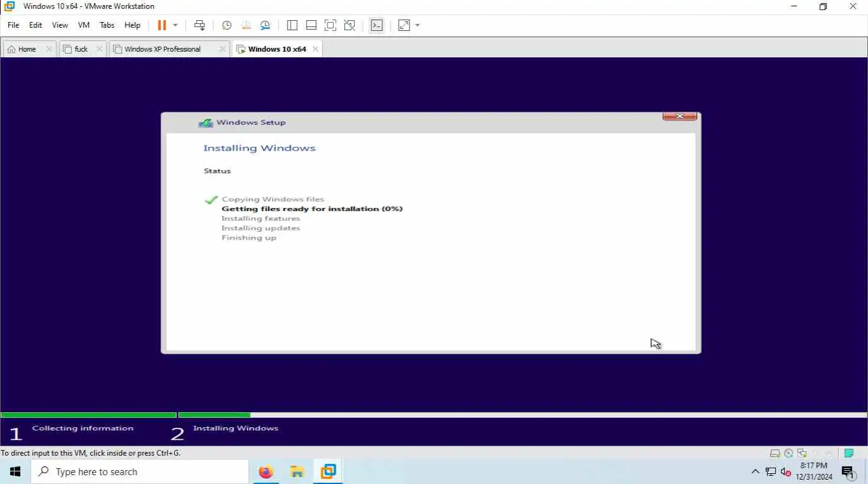Click the network tray icon
The width and height of the screenshot is (868, 484).
[770, 471]
